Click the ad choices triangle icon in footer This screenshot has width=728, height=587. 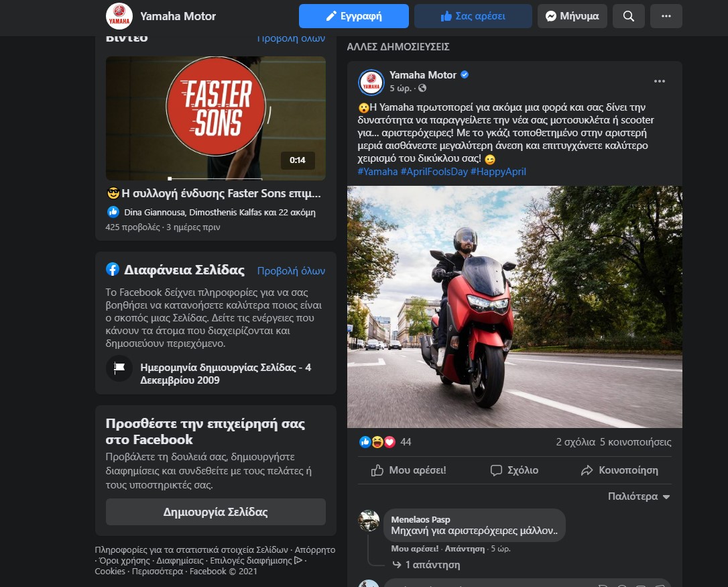[298, 560]
